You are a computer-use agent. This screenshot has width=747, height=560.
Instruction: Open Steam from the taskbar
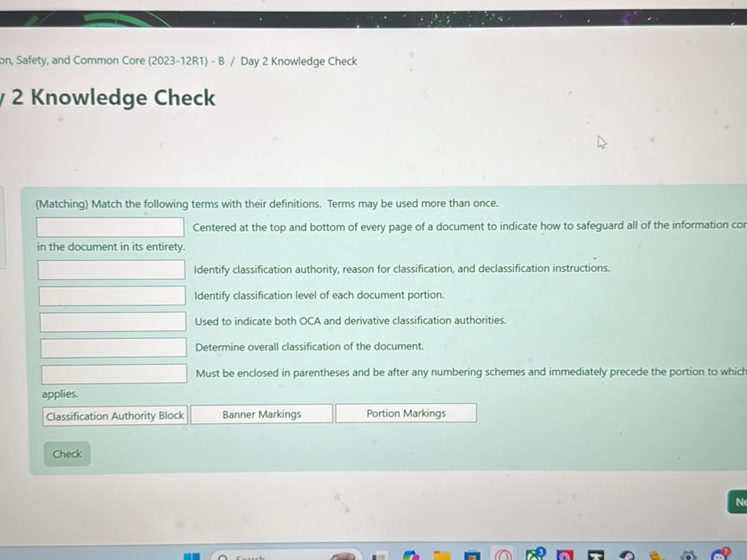627,555
